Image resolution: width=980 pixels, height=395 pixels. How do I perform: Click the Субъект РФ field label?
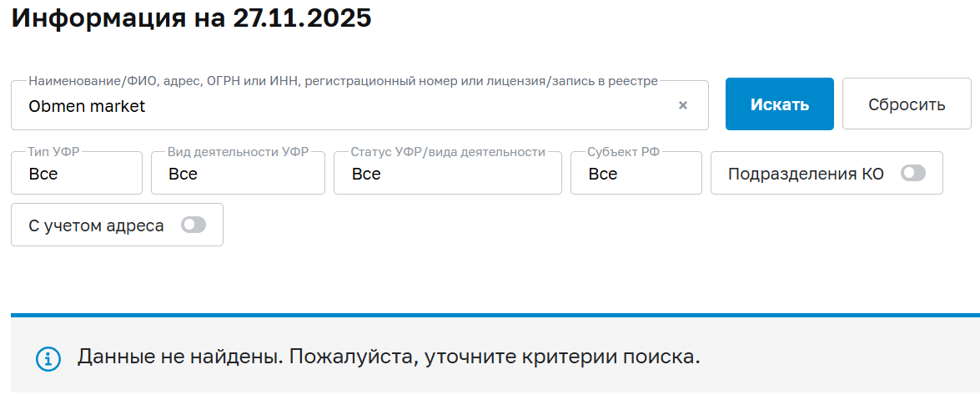pos(622,152)
